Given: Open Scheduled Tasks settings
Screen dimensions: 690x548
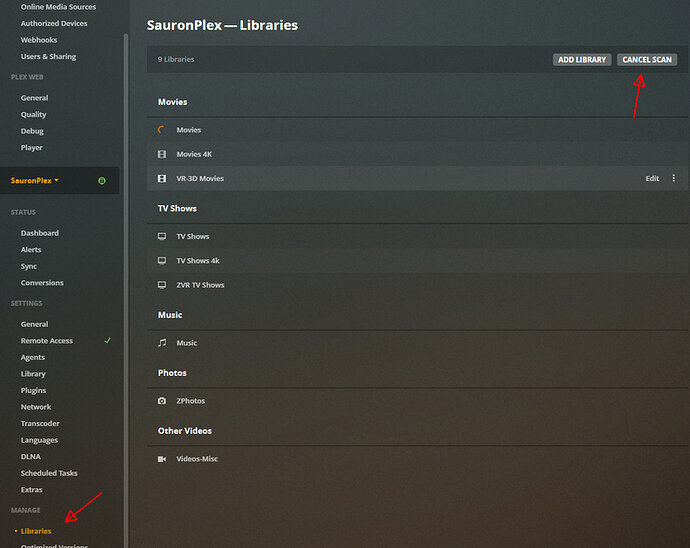Looking at the screenshot, I should coord(49,473).
